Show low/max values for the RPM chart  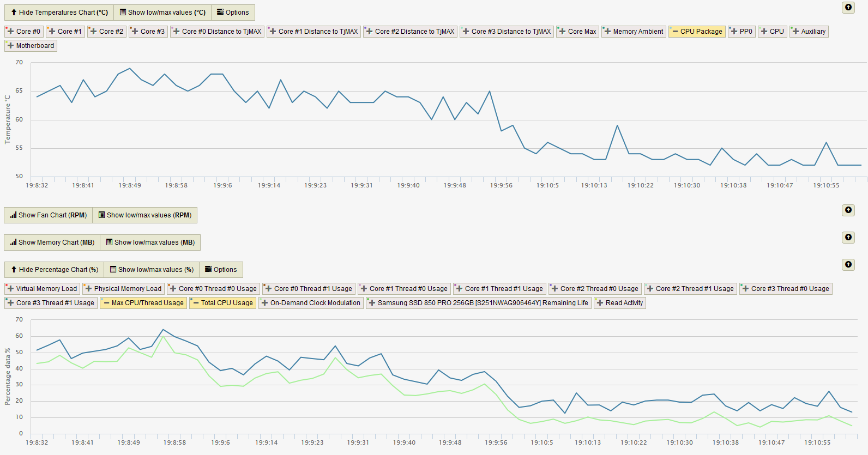(x=144, y=215)
